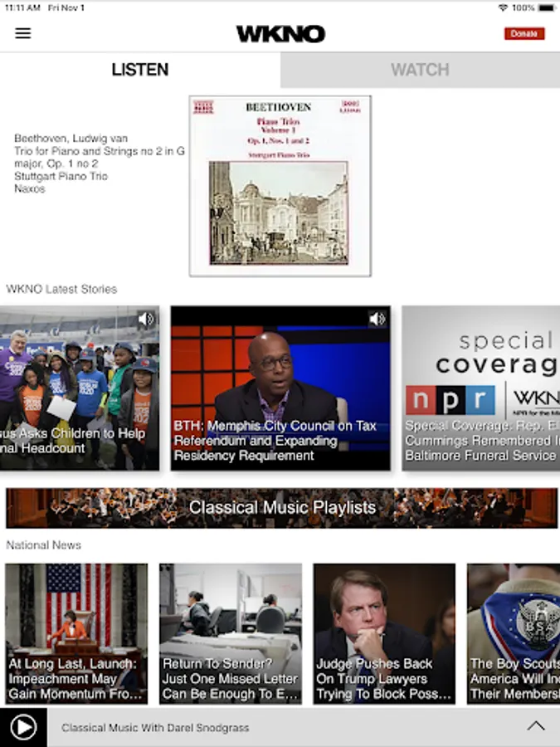The image size is (560, 747).
Task: Open the Classical Music Playlists banner
Action: click(281, 508)
